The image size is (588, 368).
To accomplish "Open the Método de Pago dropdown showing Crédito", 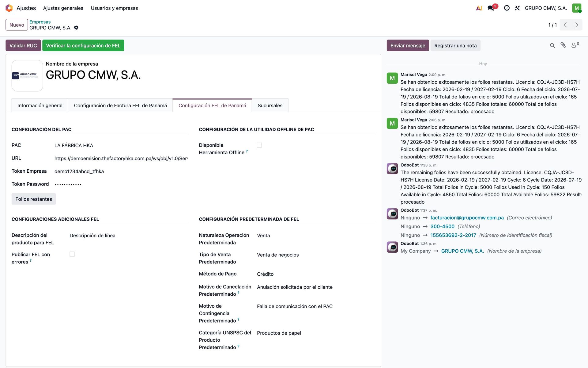I will point(316,274).
